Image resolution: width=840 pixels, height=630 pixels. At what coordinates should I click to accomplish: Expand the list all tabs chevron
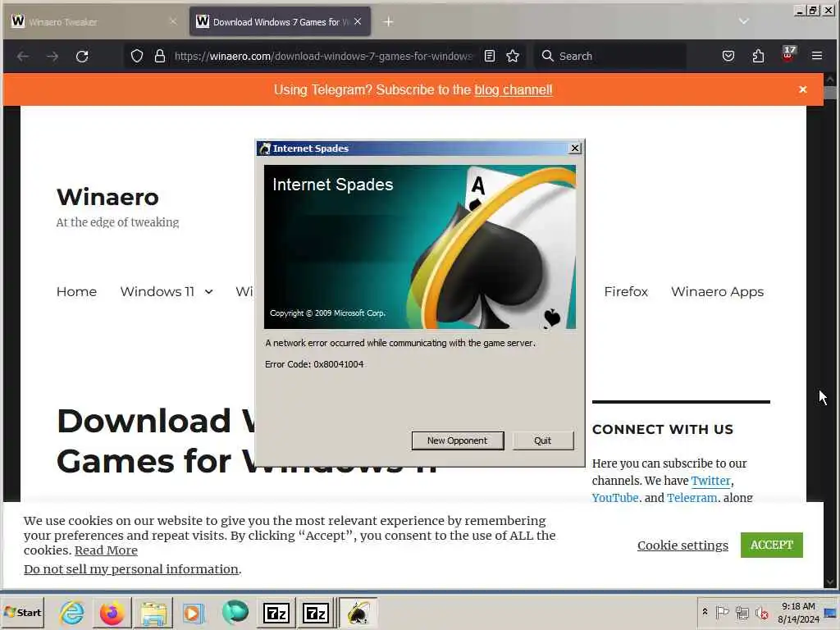[x=743, y=21]
